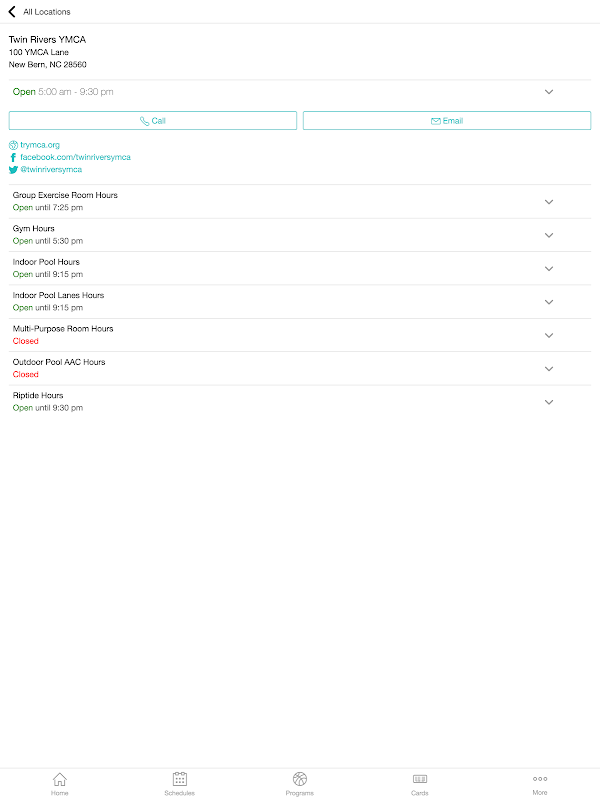Open the @twinriversymca Twitter link

coord(51,169)
